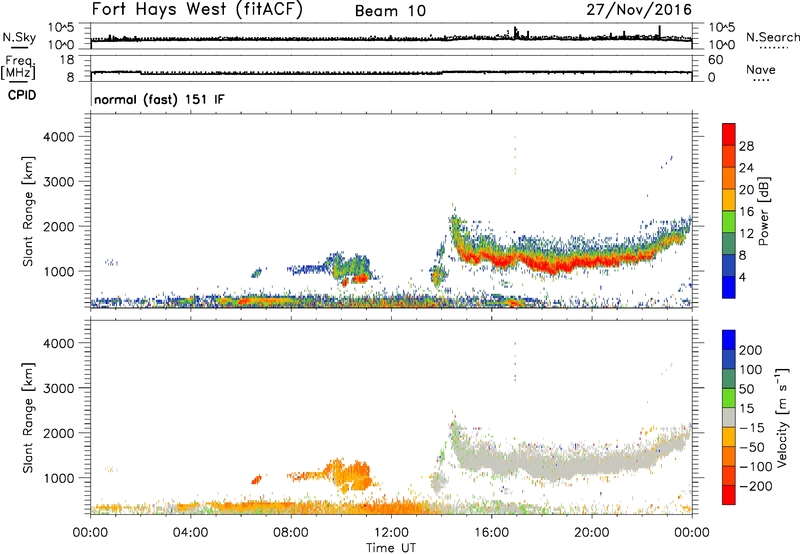Click the '200' tick on velocity colorbar
This screenshot has width=800, height=554.
(x=750, y=350)
